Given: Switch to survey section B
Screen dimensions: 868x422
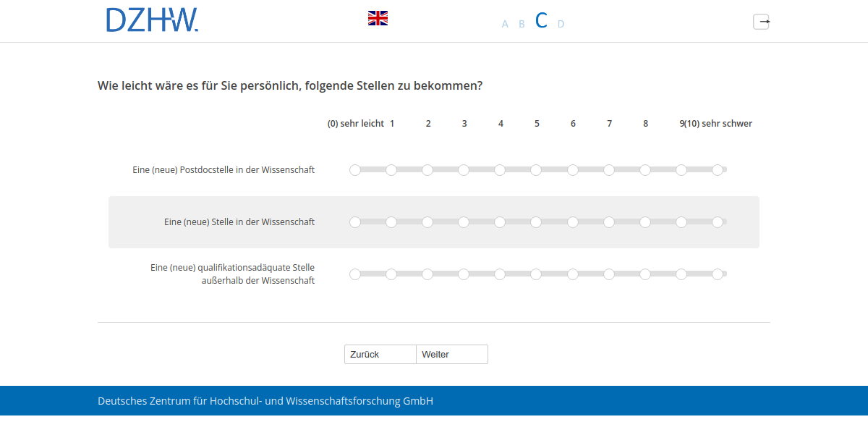Looking at the screenshot, I should coord(522,24).
